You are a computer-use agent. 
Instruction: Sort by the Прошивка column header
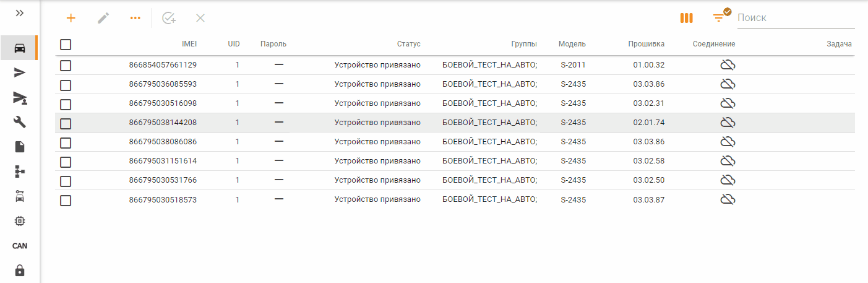[x=647, y=44]
